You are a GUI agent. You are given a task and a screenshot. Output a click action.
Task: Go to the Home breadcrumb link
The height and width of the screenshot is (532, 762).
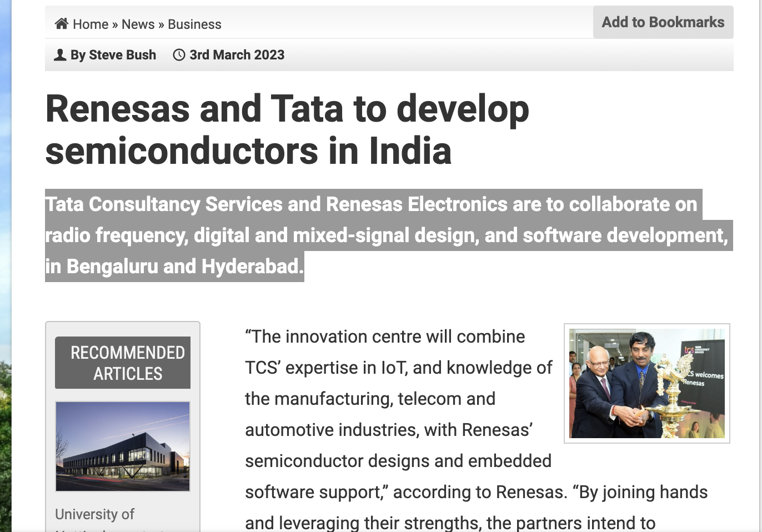coord(91,24)
